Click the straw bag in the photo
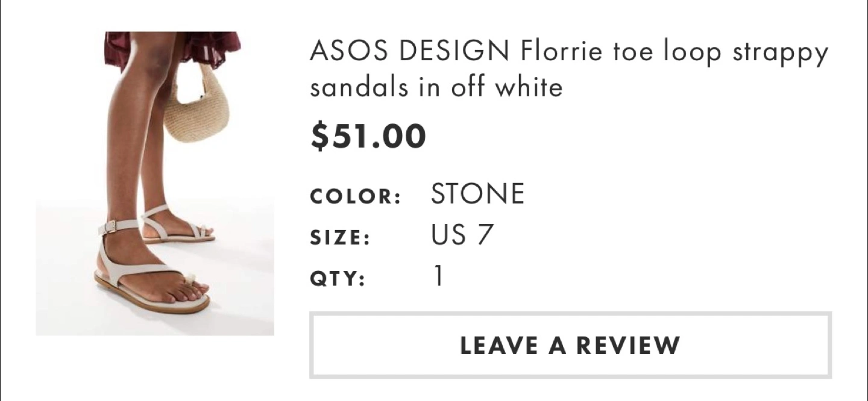The image size is (868, 401). 196,111
